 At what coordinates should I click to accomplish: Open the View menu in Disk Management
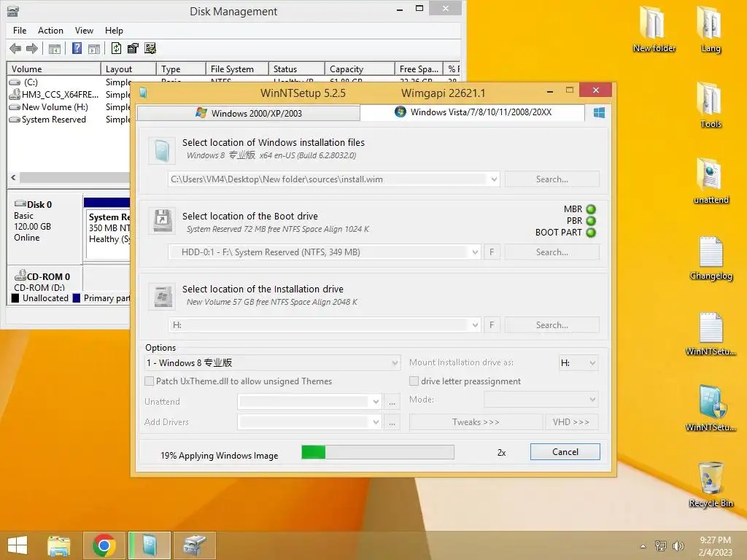click(x=84, y=31)
